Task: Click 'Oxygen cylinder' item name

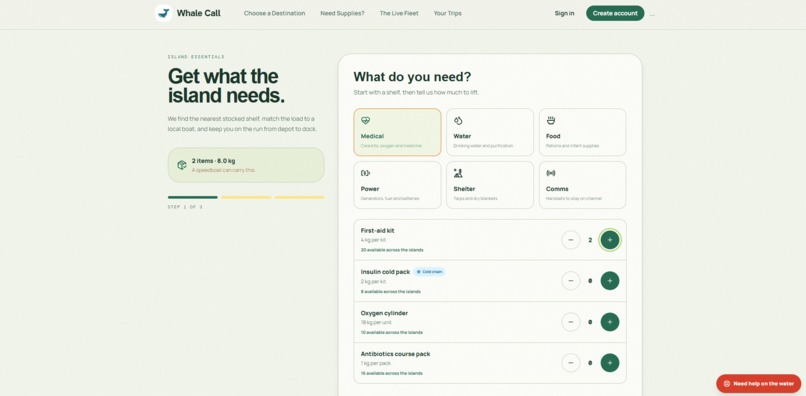Action: click(x=384, y=313)
